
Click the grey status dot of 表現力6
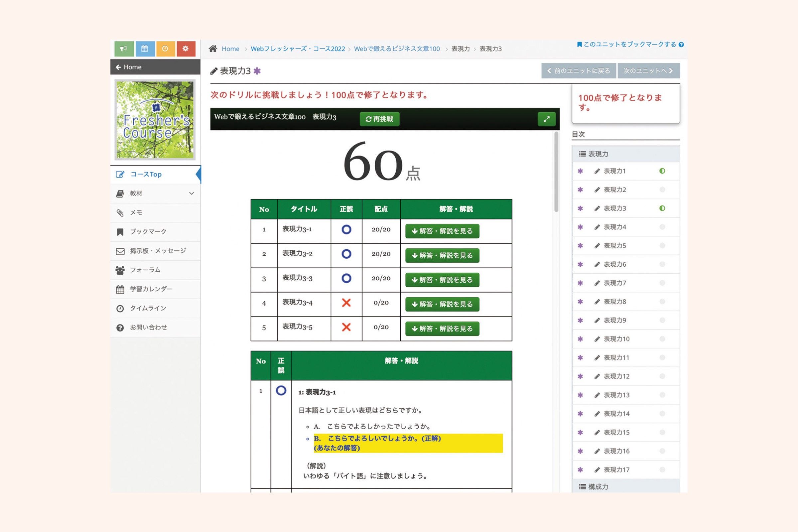662,264
